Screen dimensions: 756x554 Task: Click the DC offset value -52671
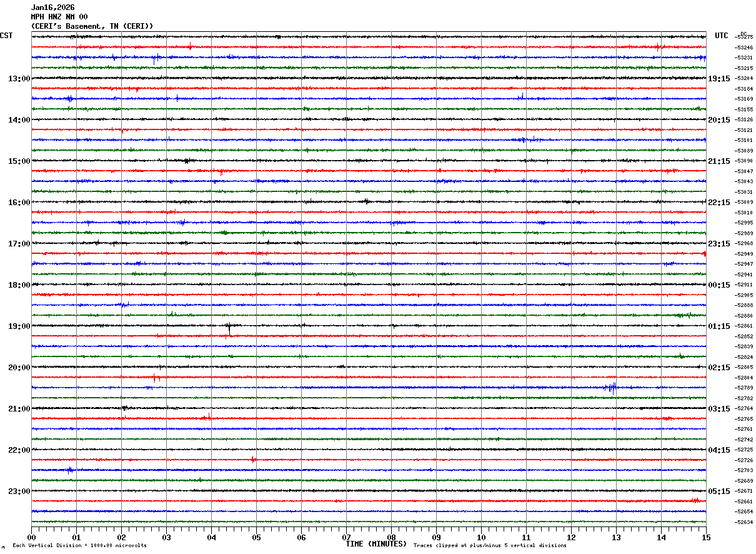point(744,491)
